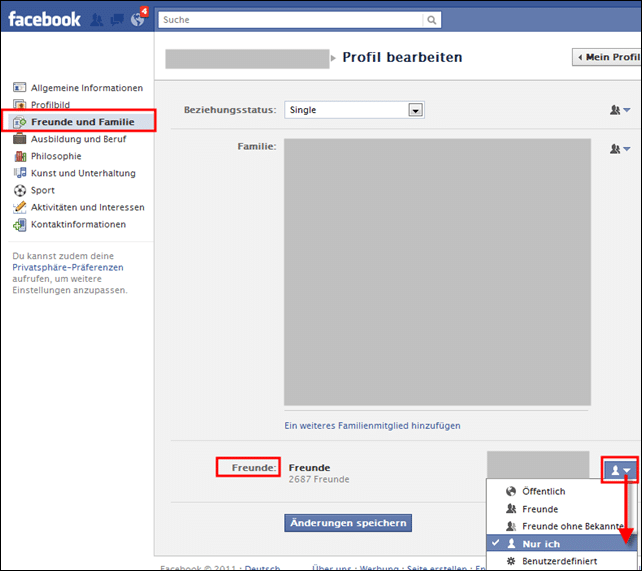
Task: Select 'Benutzerdefiniert' from privacy menu
Action: click(561, 561)
